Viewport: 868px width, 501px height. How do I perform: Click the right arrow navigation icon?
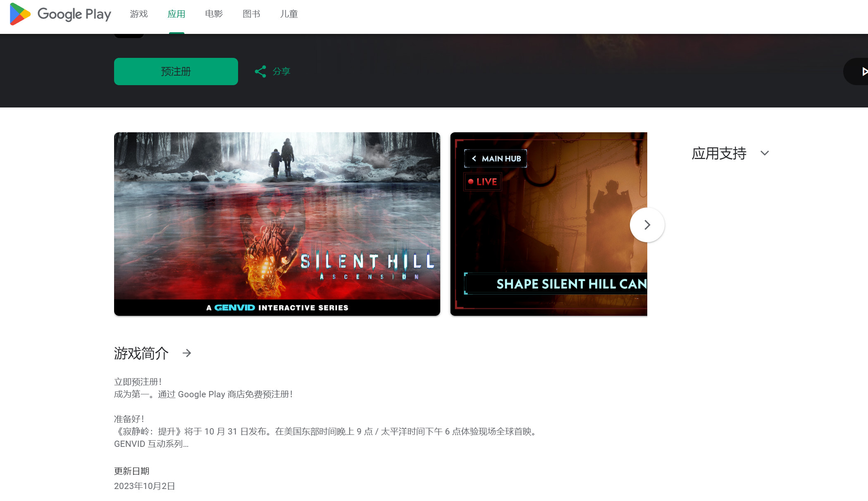tap(647, 224)
